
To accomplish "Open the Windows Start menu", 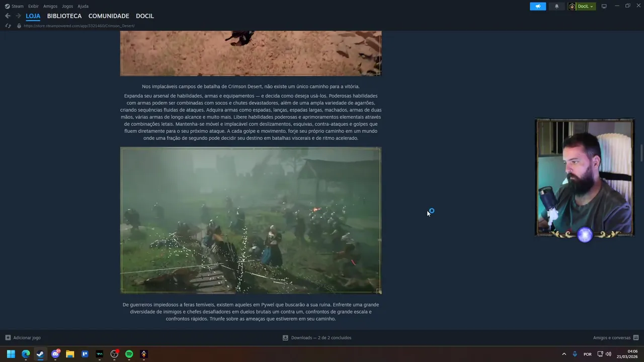I will 11,354.
